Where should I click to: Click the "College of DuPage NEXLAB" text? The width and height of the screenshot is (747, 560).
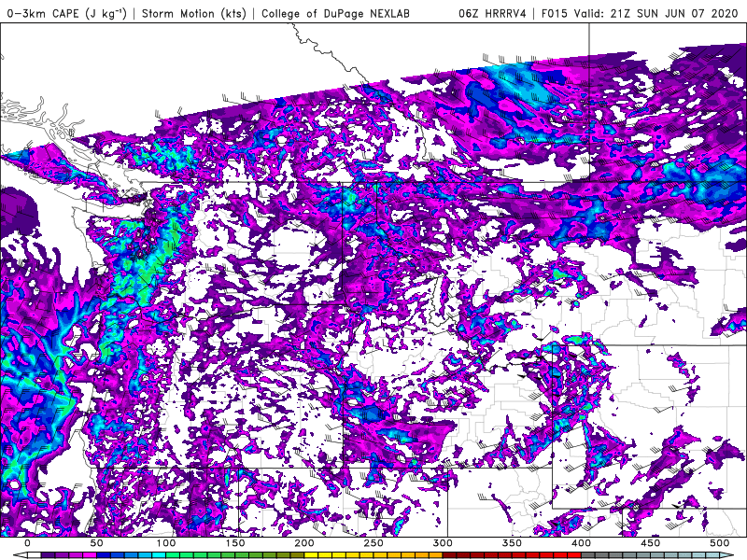coord(335,13)
